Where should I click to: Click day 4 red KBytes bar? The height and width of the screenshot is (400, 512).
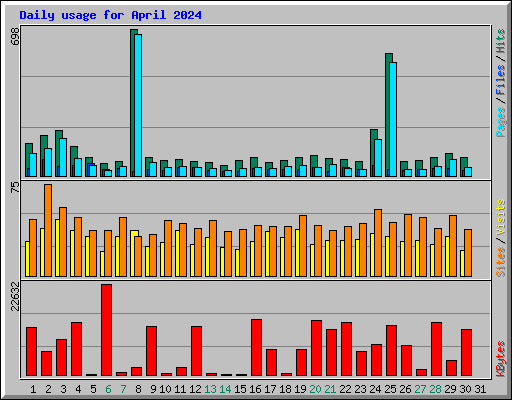76,349
